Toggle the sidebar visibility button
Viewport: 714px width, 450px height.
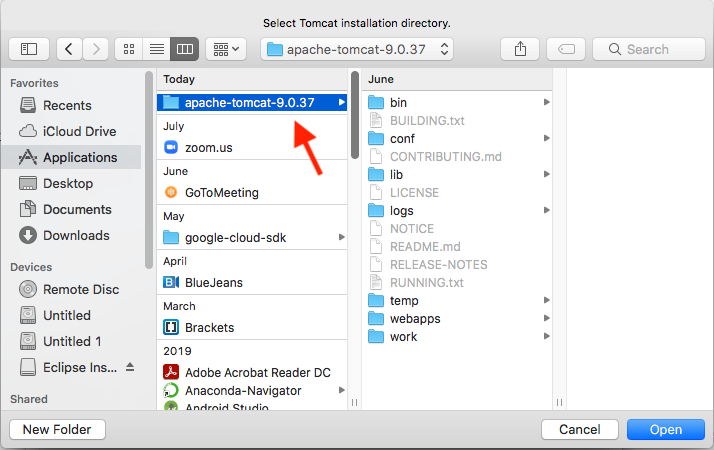coord(29,49)
